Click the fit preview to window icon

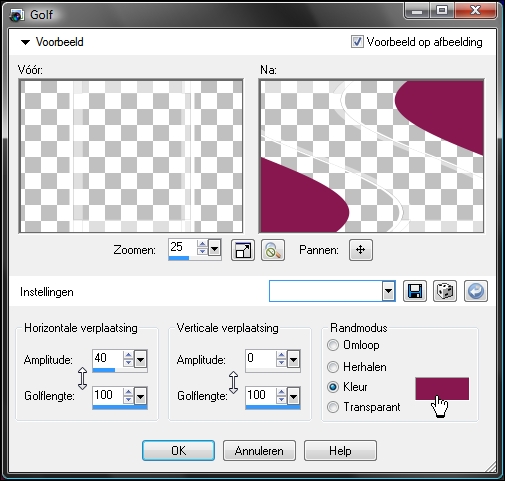click(x=243, y=250)
